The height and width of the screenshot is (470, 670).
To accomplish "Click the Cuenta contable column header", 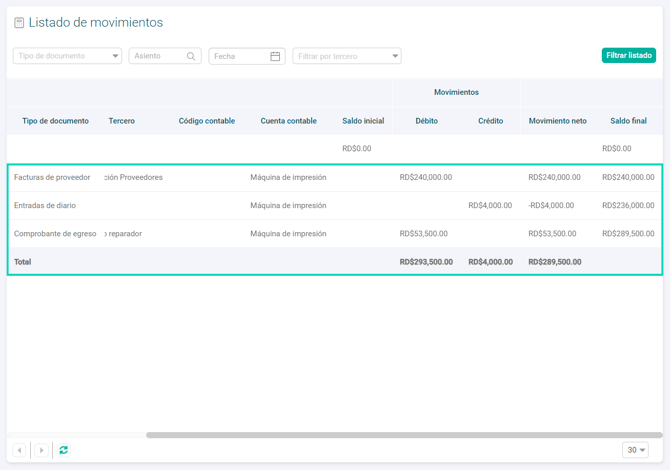I will 288,121.
